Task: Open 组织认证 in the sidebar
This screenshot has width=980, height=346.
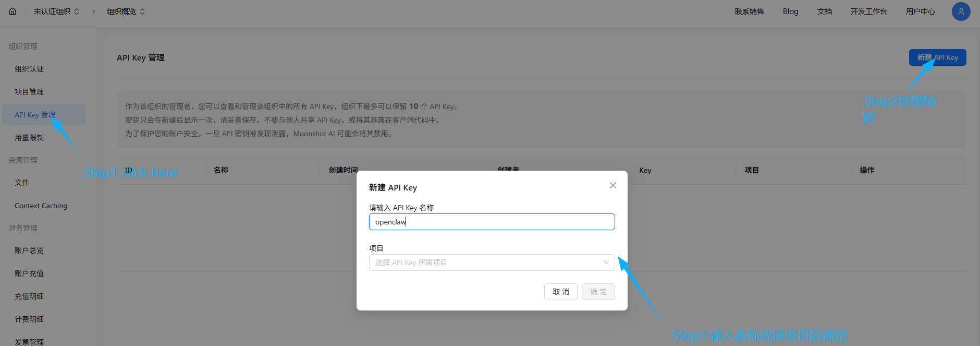Action: (x=29, y=69)
